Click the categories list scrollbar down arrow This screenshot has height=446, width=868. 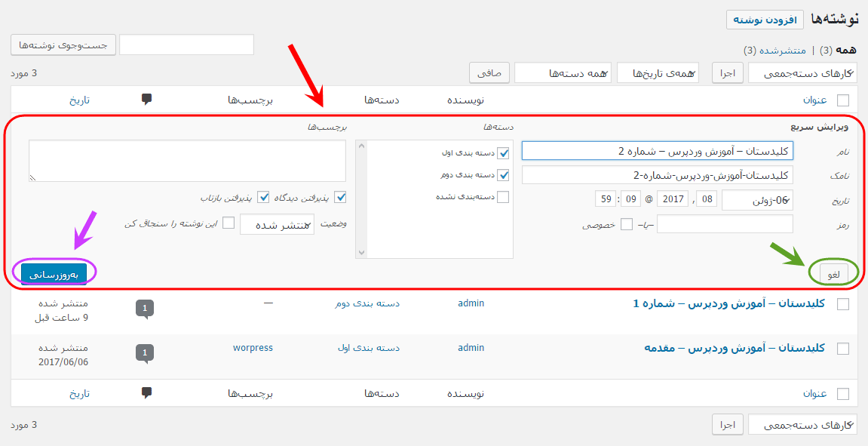coord(361,252)
